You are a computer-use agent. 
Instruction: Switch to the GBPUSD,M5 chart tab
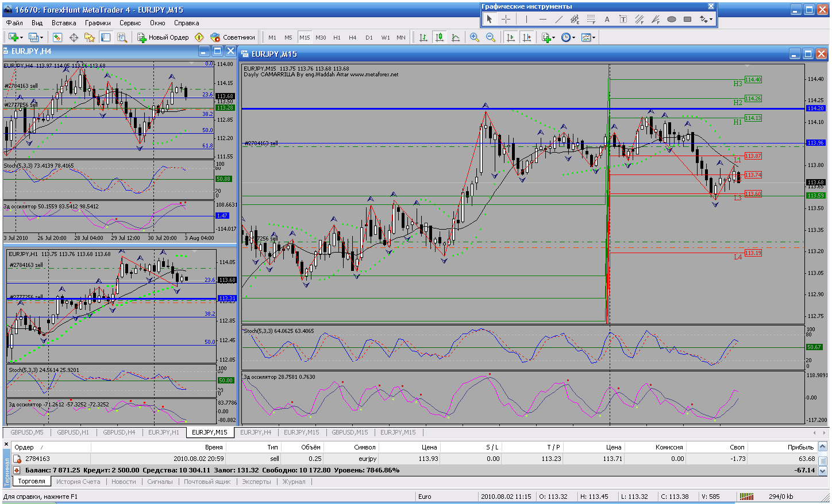(x=27, y=432)
